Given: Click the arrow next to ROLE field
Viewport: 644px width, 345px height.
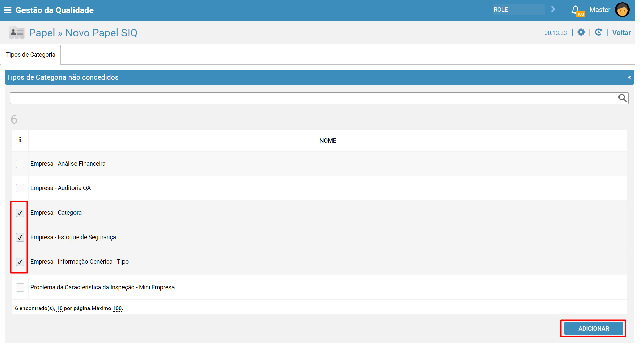Looking at the screenshot, I should pyautogui.click(x=553, y=9).
